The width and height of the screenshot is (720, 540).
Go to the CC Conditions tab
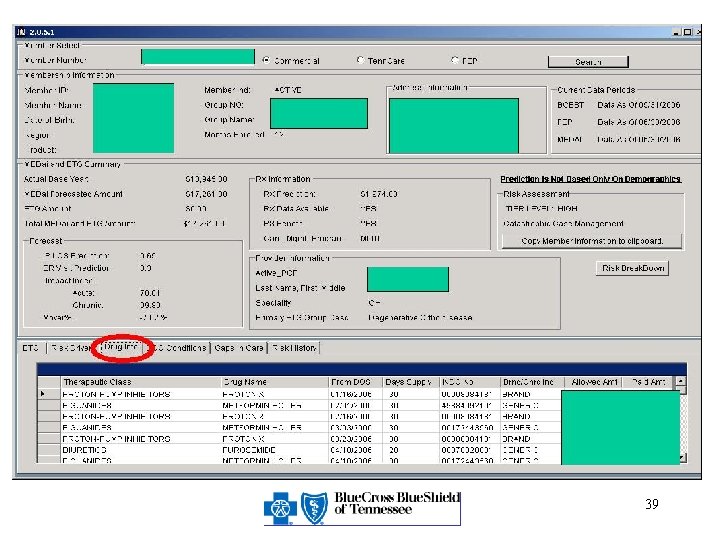(180, 348)
